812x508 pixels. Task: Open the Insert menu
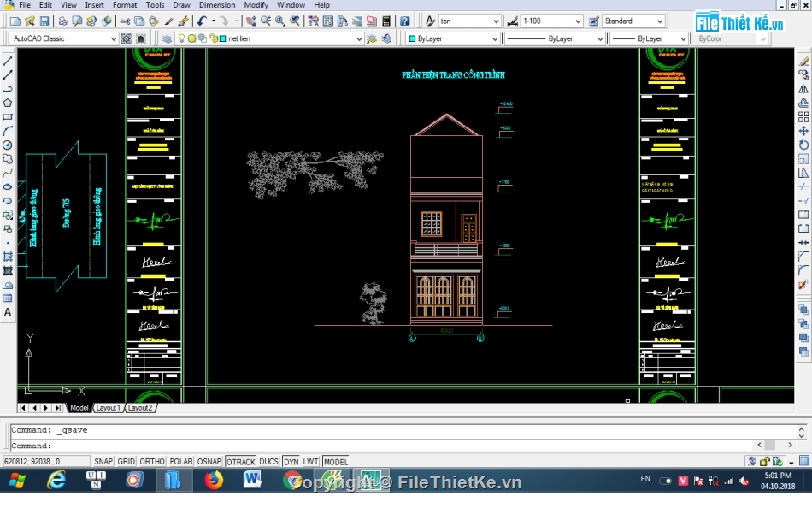click(x=94, y=5)
